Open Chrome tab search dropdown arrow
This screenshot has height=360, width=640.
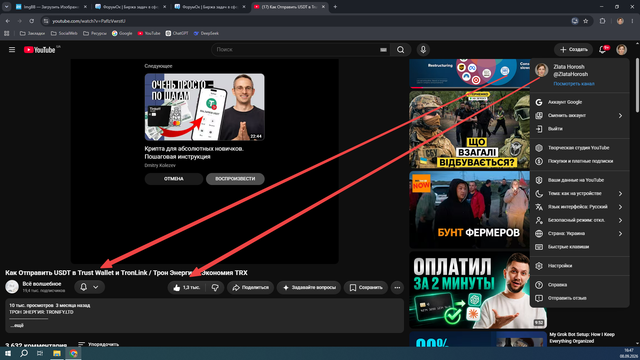pyautogui.click(x=7, y=7)
